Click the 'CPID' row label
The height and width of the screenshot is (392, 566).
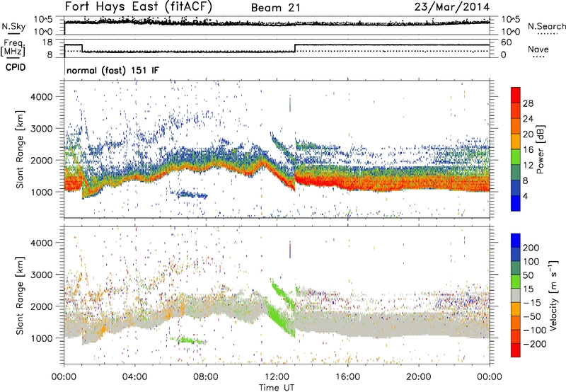[16, 67]
